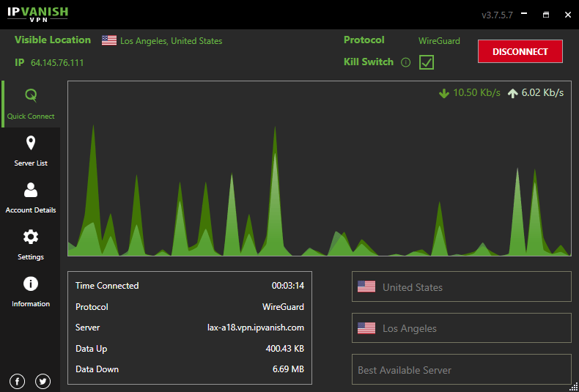Click the Time Connected label

point(107,285)
